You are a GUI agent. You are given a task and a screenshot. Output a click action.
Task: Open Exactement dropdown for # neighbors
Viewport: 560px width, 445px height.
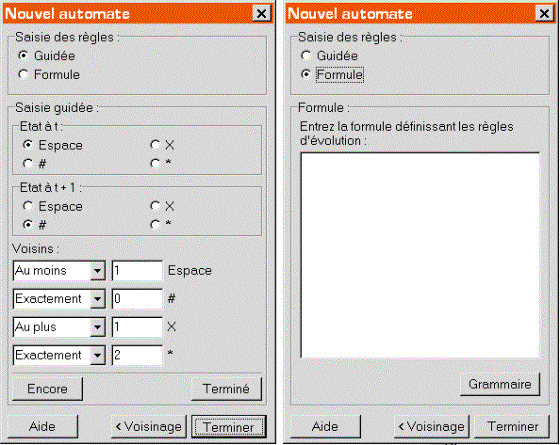click(x=97, y=299)
